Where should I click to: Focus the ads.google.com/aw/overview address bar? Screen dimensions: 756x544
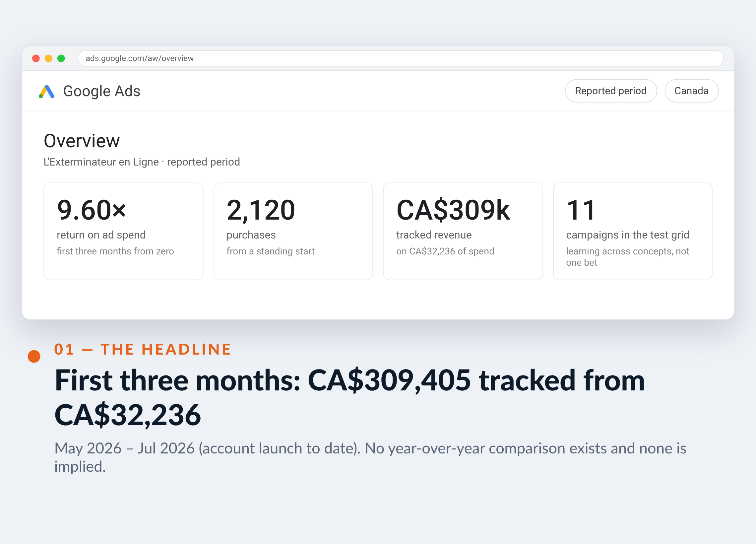coord(400,58)
